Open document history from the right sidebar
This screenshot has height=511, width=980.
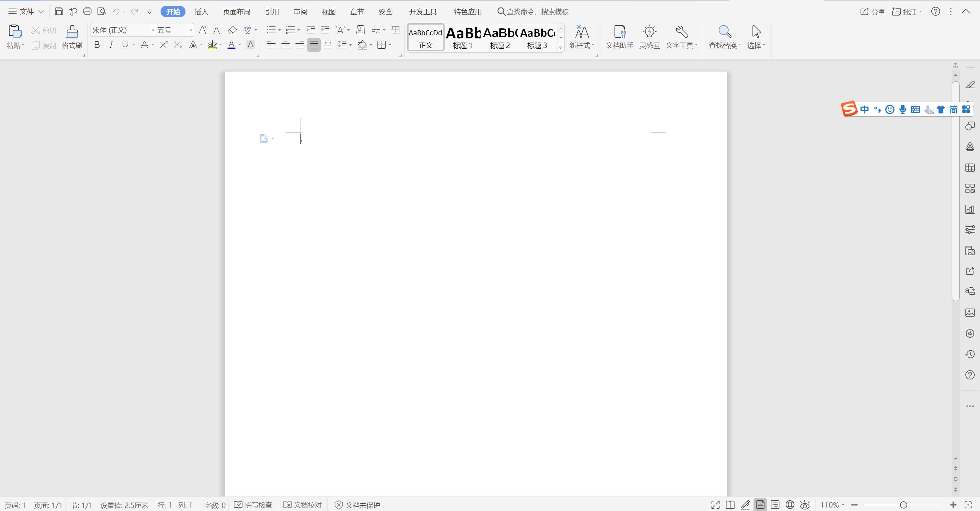click(x=970, y=354)
